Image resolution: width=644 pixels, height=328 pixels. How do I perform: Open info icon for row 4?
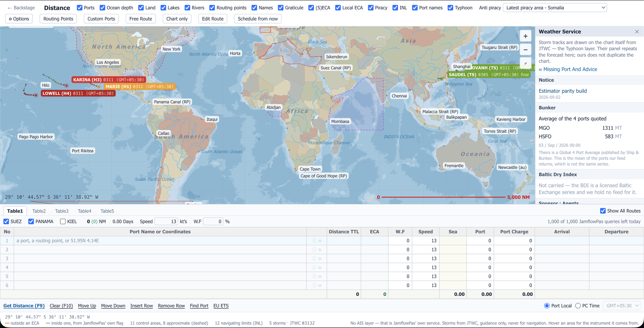314,267
